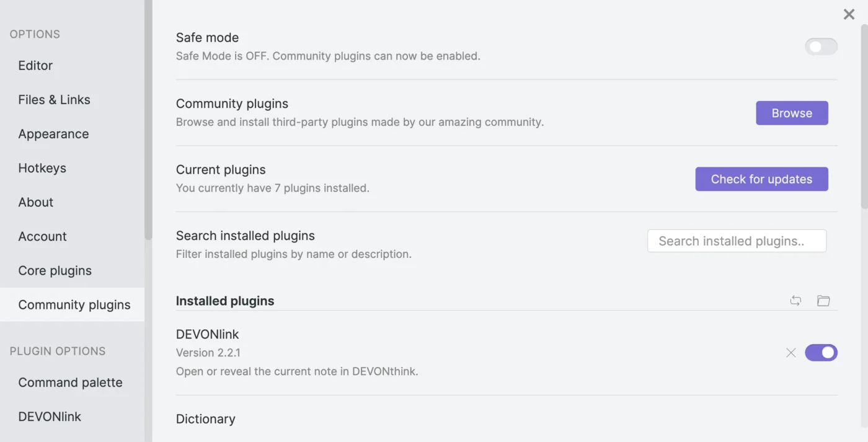The image size is (868, 442).
Task: Disable the DEVONlink plugin toggle
Action: pos(821,352)
